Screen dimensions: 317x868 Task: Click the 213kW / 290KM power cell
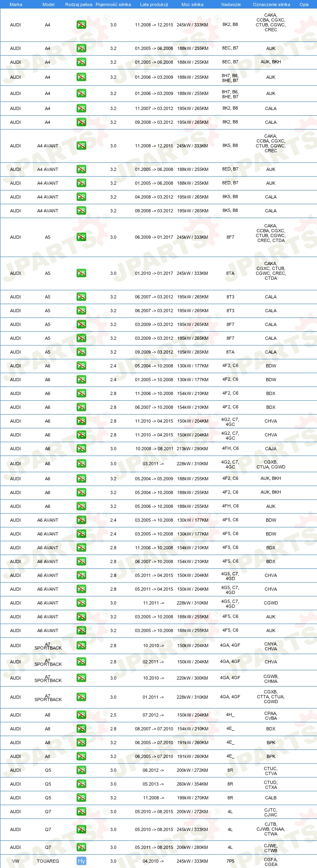193,449
